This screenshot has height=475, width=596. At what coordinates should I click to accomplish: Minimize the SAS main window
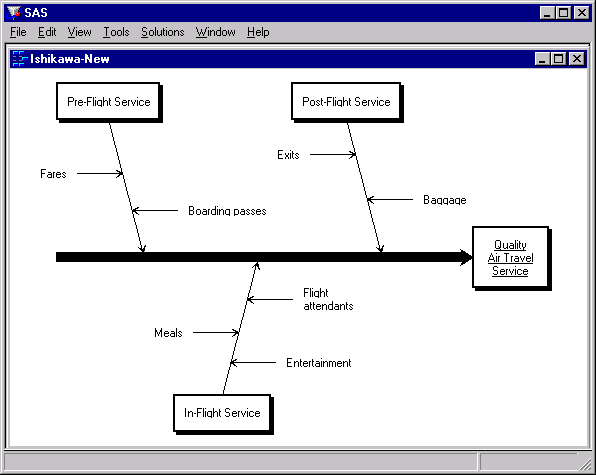pyautogui.click(x=547, y=13)
